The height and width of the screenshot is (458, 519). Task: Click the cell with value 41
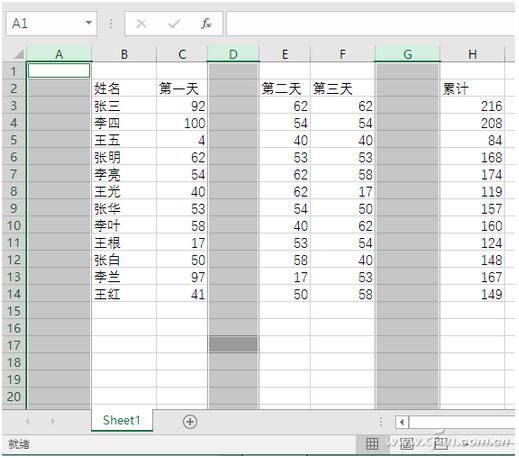pos(182,294)
